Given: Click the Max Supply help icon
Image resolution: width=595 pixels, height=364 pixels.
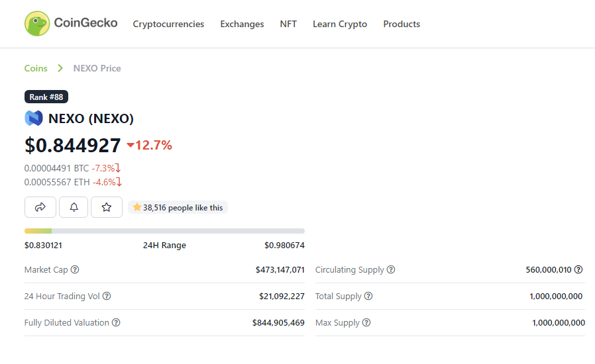Looking at the screenshot, I should (x=366, y=323).
